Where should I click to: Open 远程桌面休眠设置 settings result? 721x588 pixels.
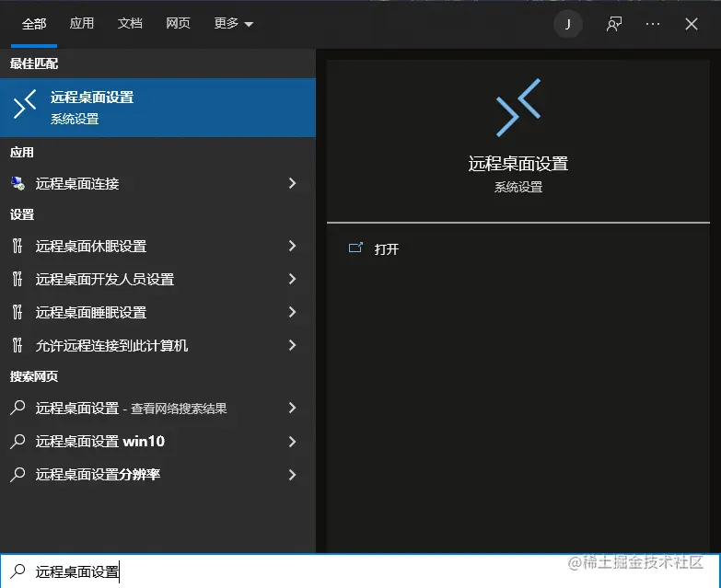point(157,247)
